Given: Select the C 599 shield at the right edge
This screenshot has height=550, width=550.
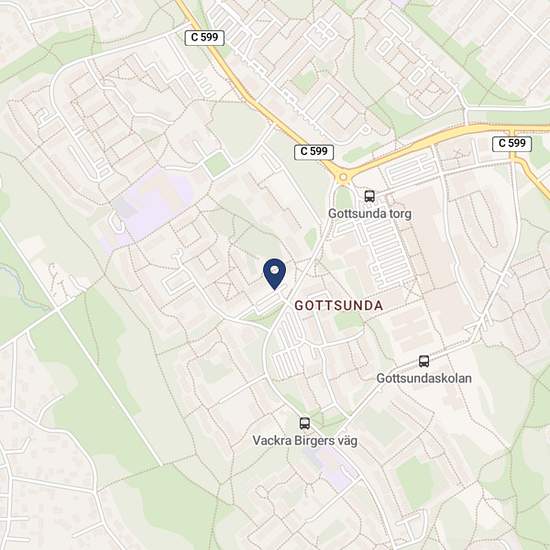Looking at the screenshot, I should (x=512, y=143).
